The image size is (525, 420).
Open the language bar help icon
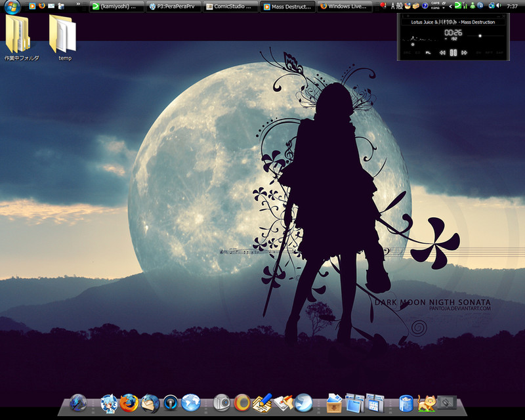coord(425,6)
